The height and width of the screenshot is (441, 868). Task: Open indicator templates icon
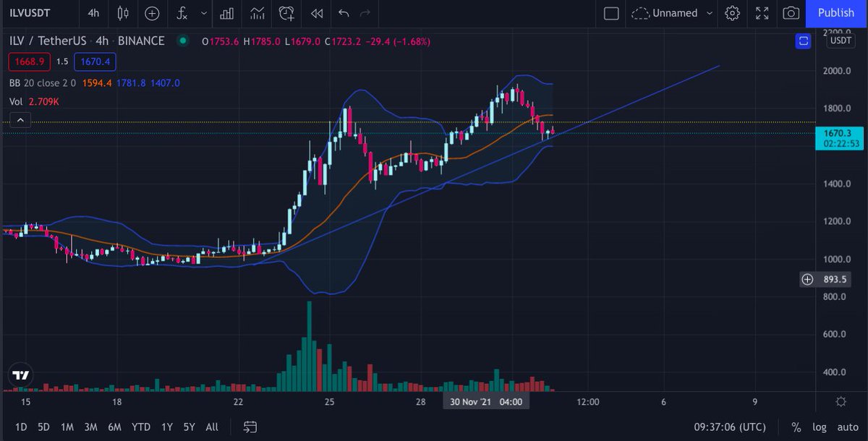click(x=257, y=13)
